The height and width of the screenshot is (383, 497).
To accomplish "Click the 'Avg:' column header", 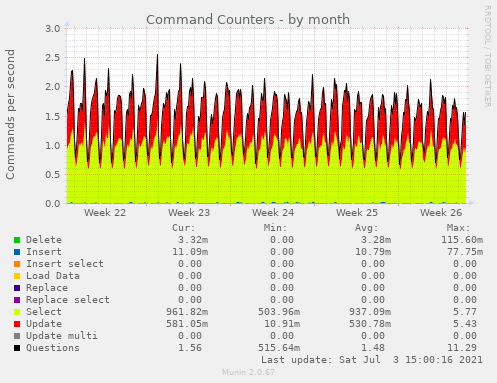I will coord(367,228).
